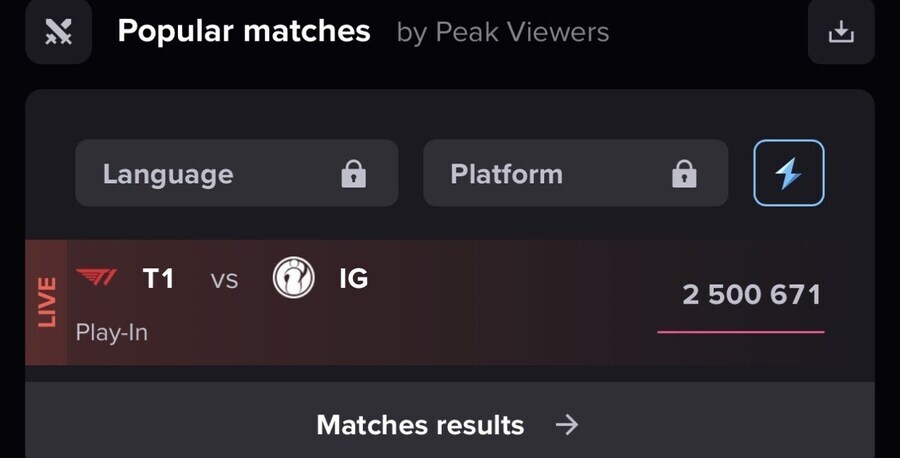Click the red LIVE badge
Image resolution: width=900 pixels, height=458 pixels.
46,303
